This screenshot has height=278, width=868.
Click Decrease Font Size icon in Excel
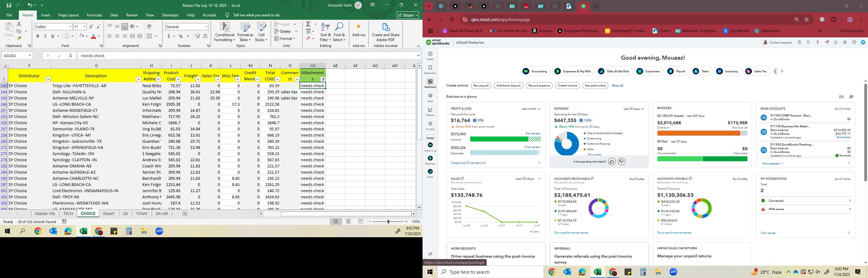click(98, 27)
